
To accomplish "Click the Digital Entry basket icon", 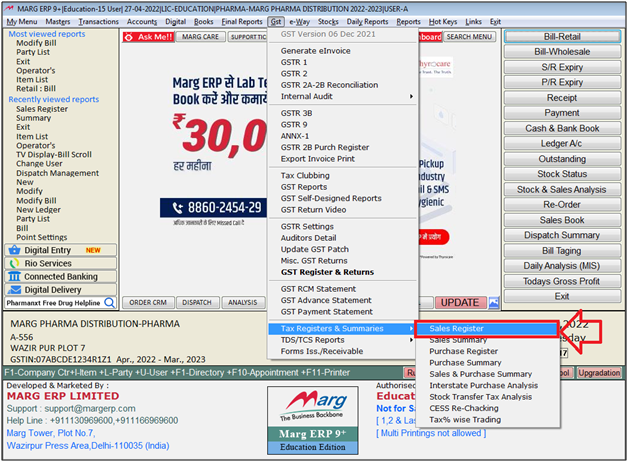I will [14, 250].
